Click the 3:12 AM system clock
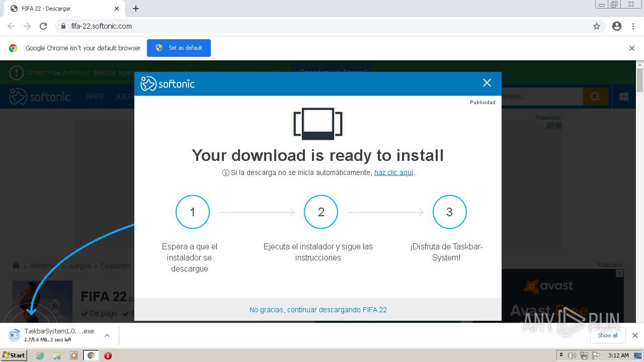 (x=618, y=355)
